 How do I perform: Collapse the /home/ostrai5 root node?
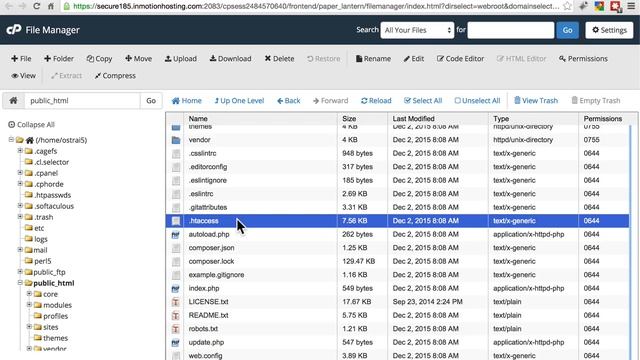click(11, 140)
